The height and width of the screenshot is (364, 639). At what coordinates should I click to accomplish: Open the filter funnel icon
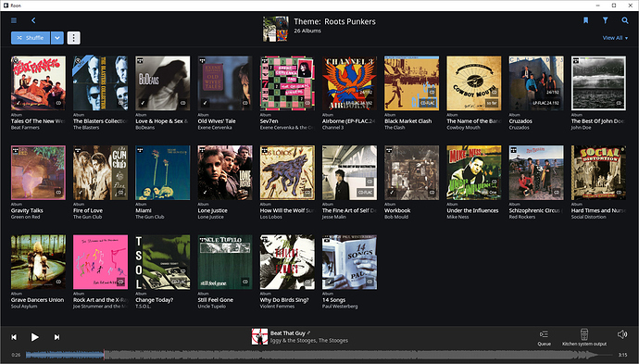point(605,20)
